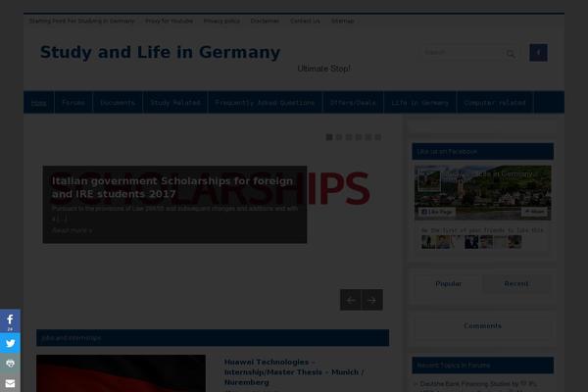Open the Study Related menu

click(175, 102)
